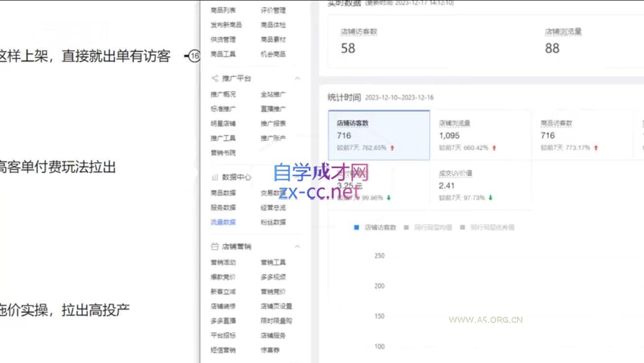Go to 全站推广 menu item
Image resolution: width=644 pixels, height=363 pixels.
[x=273, y=94]
